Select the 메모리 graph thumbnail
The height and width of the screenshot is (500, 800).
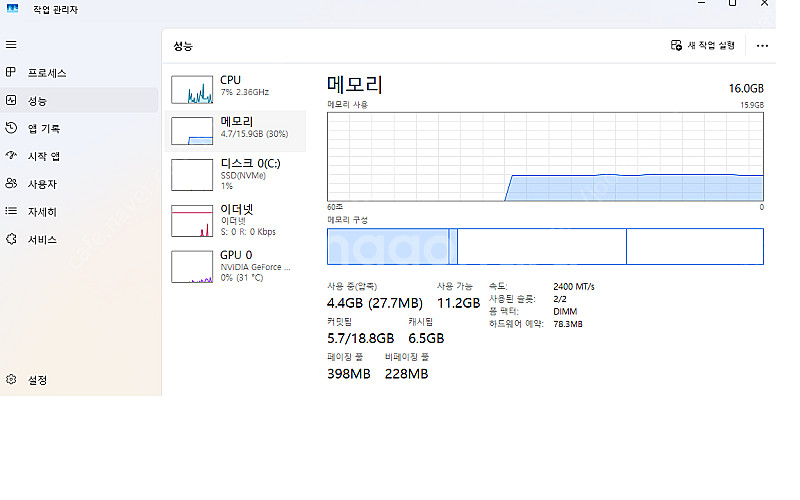coord(192,131)
